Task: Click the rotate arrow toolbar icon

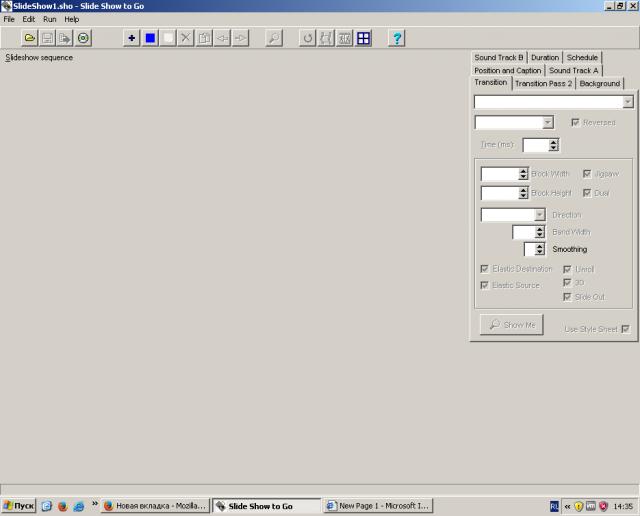Action: [308, 38]
